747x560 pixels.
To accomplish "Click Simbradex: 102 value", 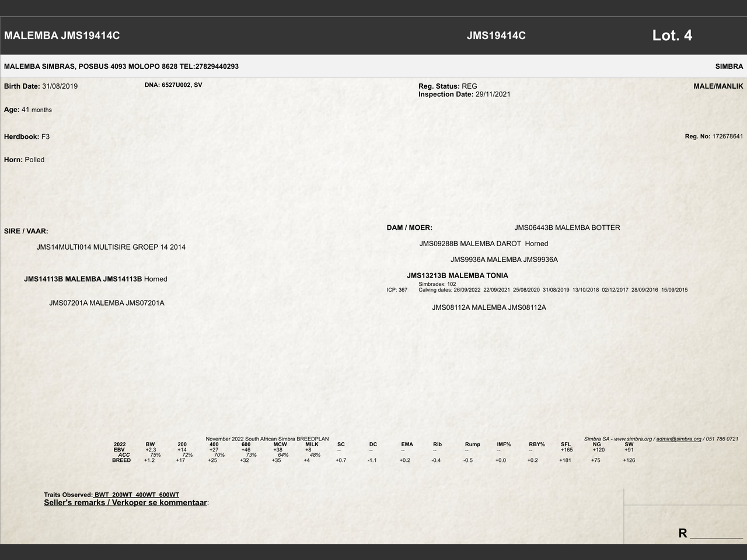I will (437, 285).
